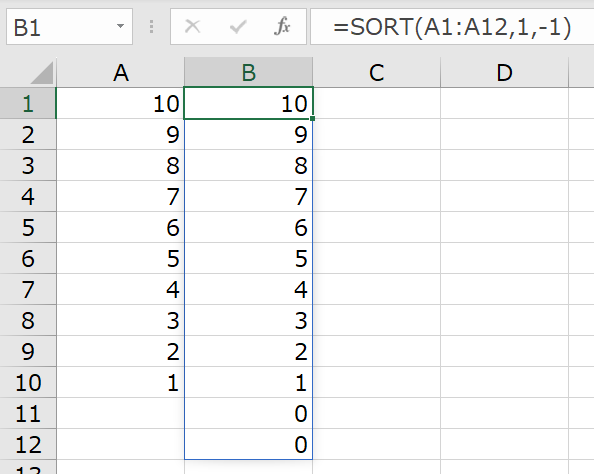The image size is (594, 474).
Task: Select row 7 header
Action: tap(28, 289)
